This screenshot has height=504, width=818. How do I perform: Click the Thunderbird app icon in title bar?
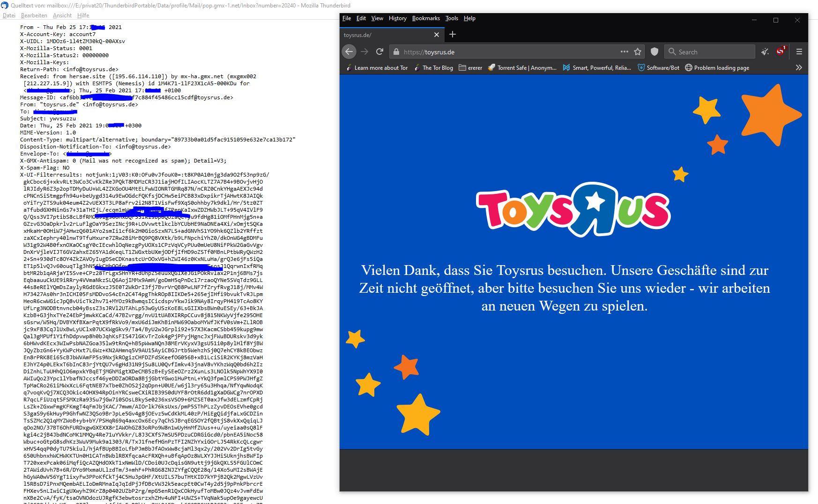[5, 6]
